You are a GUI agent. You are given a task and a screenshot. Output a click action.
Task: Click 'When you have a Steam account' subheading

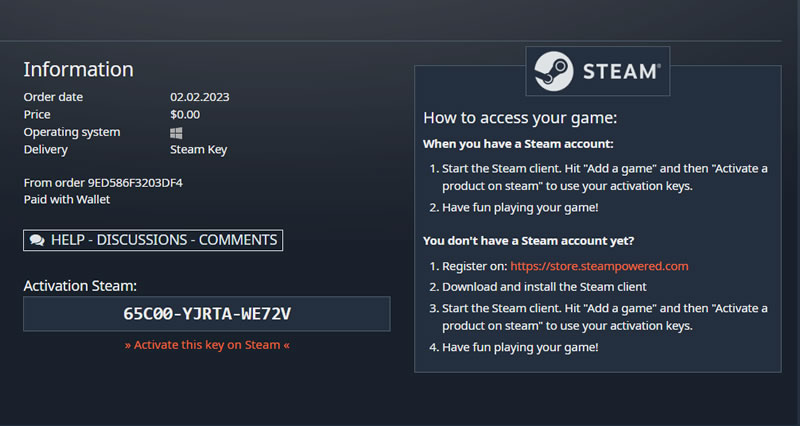pyautogui.click(x=518, y=144)
